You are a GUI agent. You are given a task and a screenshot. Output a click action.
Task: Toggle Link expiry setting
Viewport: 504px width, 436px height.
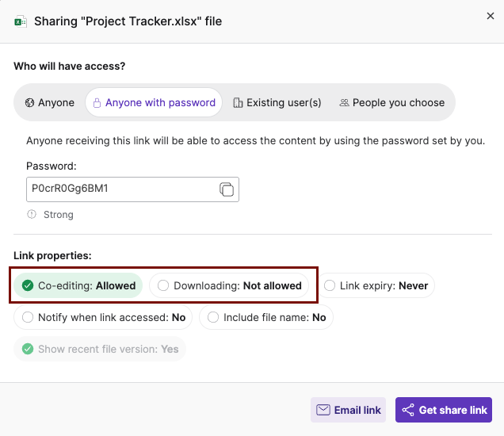pyautogui.click(x=376, y=285)
